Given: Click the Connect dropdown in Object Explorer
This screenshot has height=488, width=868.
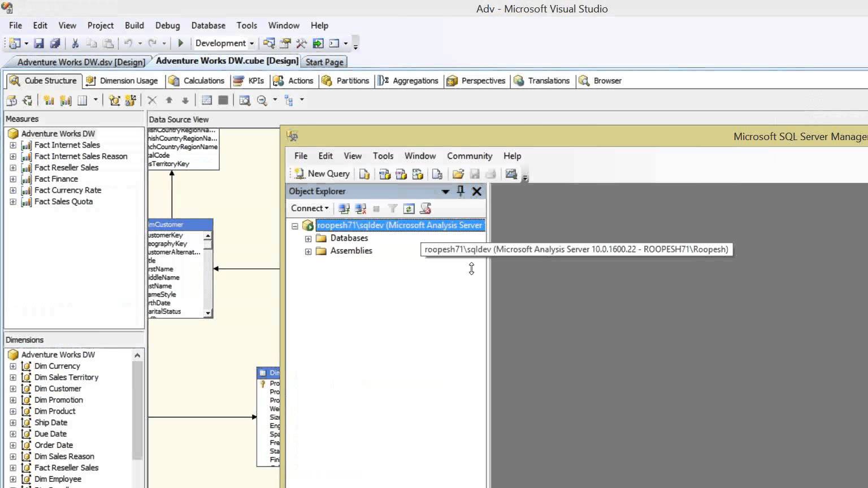Looking at the screenshot, I should (309, 208).
